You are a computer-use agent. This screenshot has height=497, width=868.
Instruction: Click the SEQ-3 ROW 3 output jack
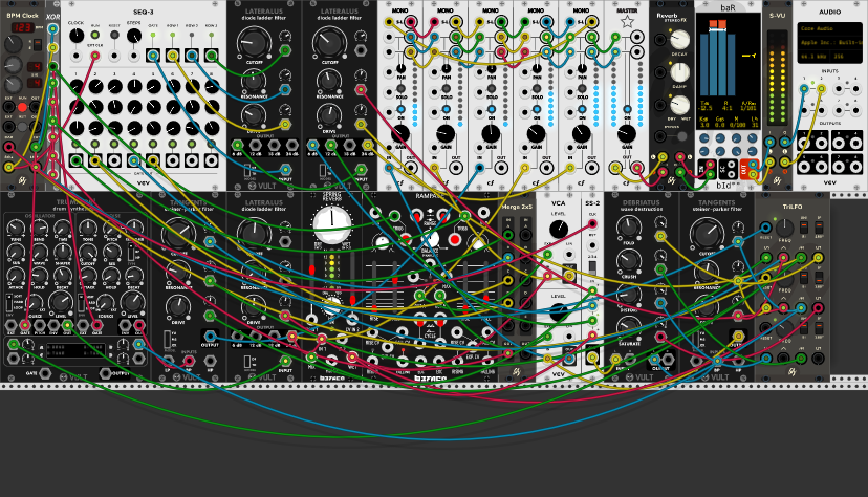211,55
